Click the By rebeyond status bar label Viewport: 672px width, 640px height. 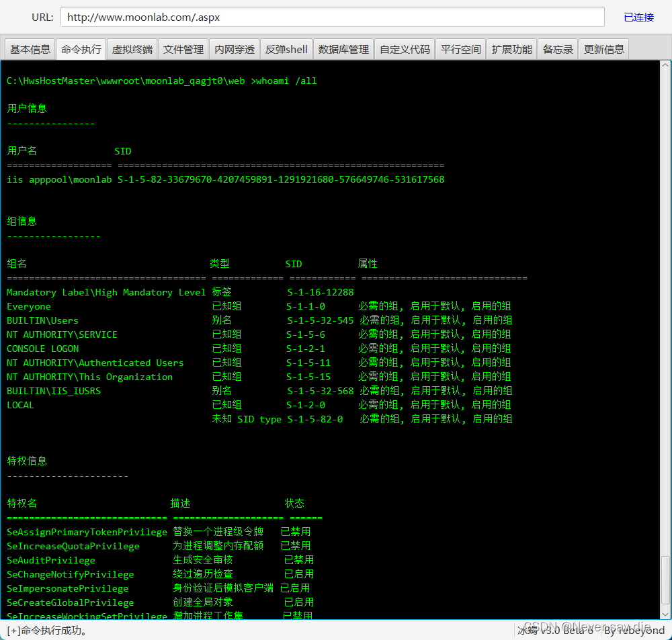[634, 630]
